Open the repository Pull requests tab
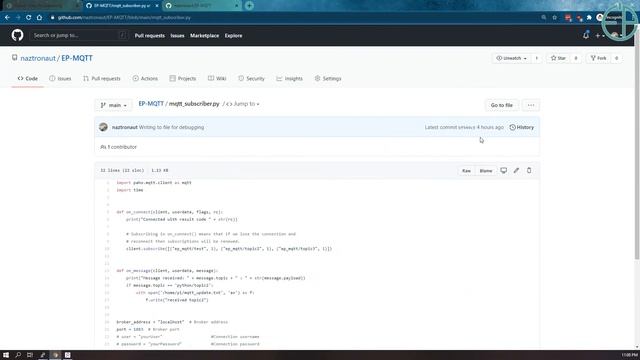 coord(102,78)
